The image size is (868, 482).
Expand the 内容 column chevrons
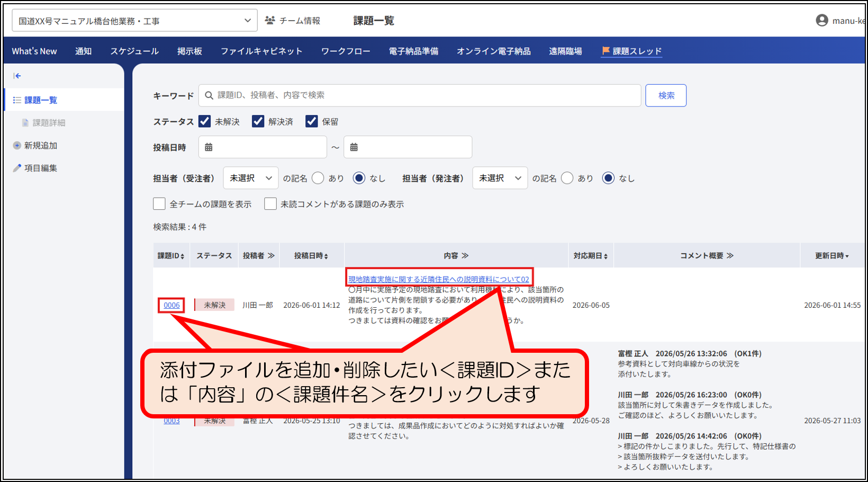click(465, 256)
